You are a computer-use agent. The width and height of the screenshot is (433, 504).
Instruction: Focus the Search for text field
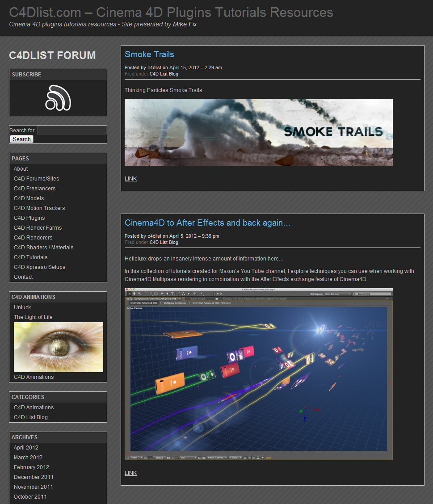[x=72, y=130]
